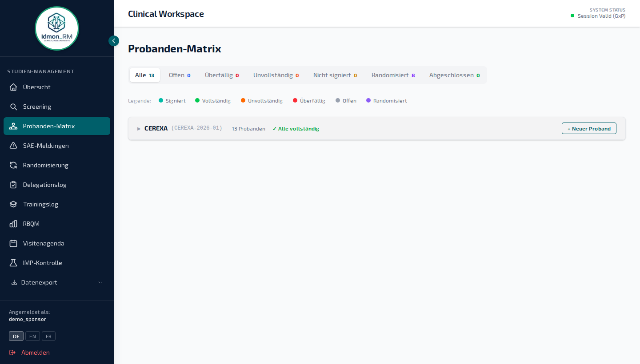Filter by Offen tab
This screenshot has width=640, height=364.
[180, 75]
